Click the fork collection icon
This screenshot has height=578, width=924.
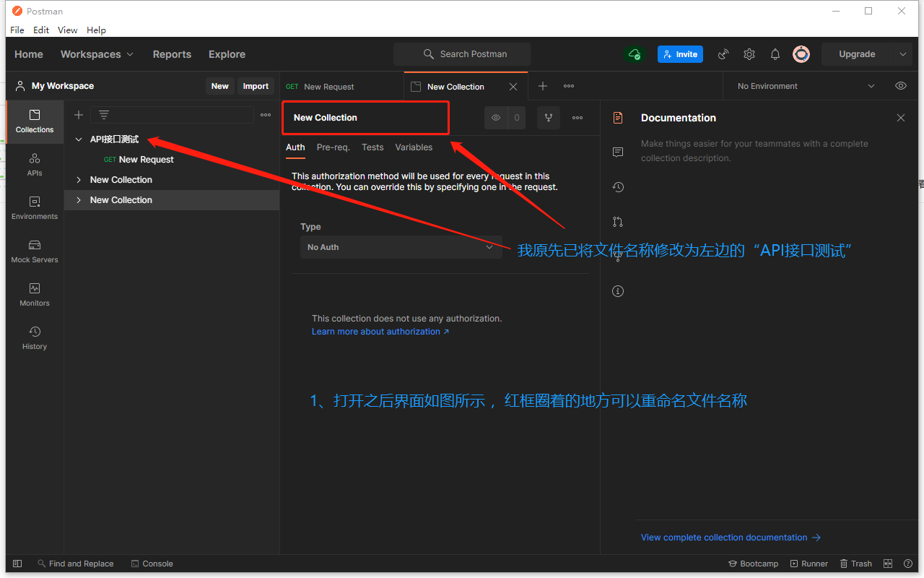coord(549,118)
